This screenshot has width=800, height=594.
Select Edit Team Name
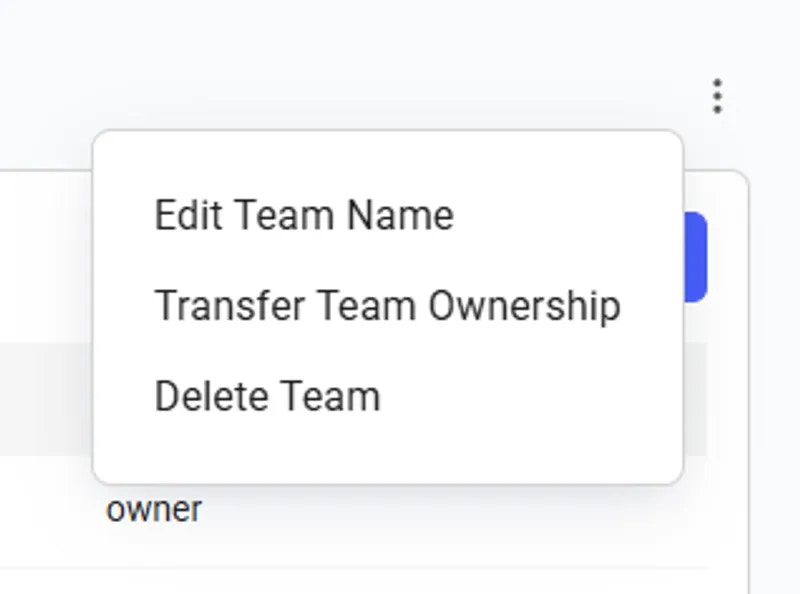(304, 215)
